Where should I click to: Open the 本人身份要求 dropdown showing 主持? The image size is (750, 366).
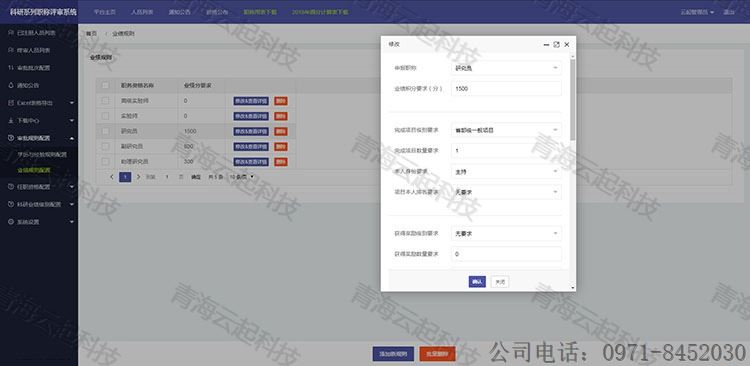click(506, 171)
